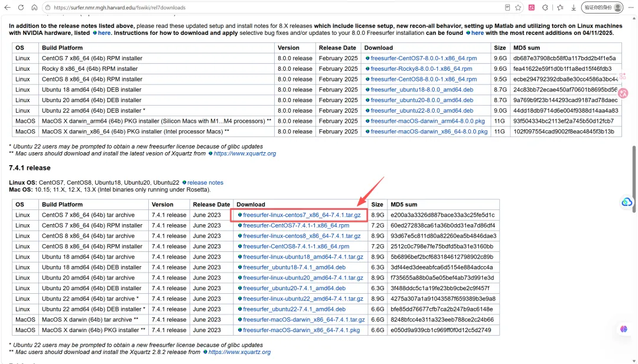The width and height of the screenshot is (638, 364).
Task: Open the profile identity verification button
Action: [603, 7]
